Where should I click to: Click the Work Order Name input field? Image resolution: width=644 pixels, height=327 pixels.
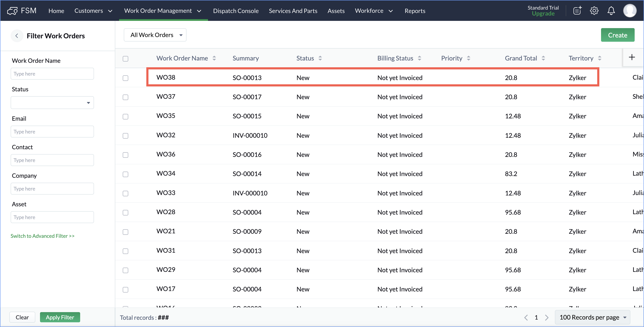point(52,74)
